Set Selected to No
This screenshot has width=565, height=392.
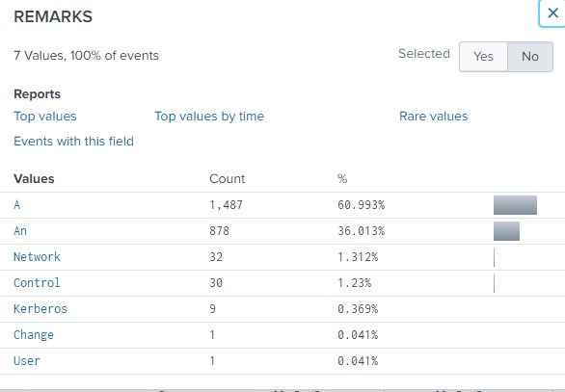530,57
